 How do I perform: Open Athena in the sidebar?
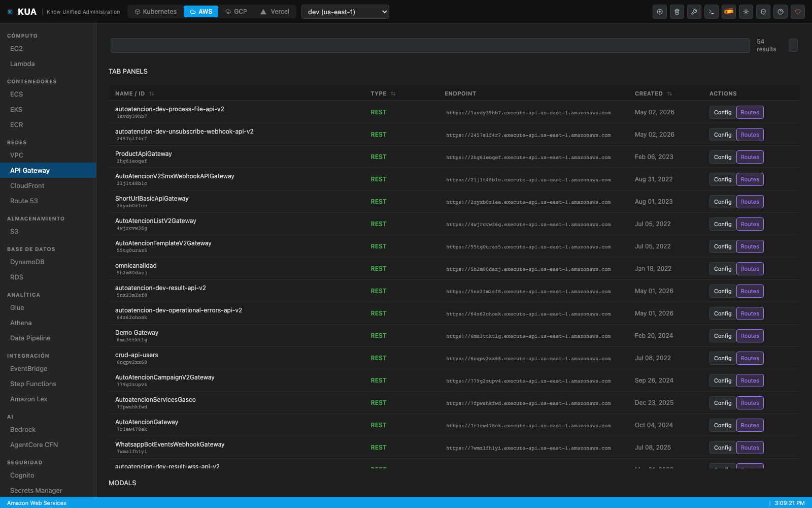[48, 323]
